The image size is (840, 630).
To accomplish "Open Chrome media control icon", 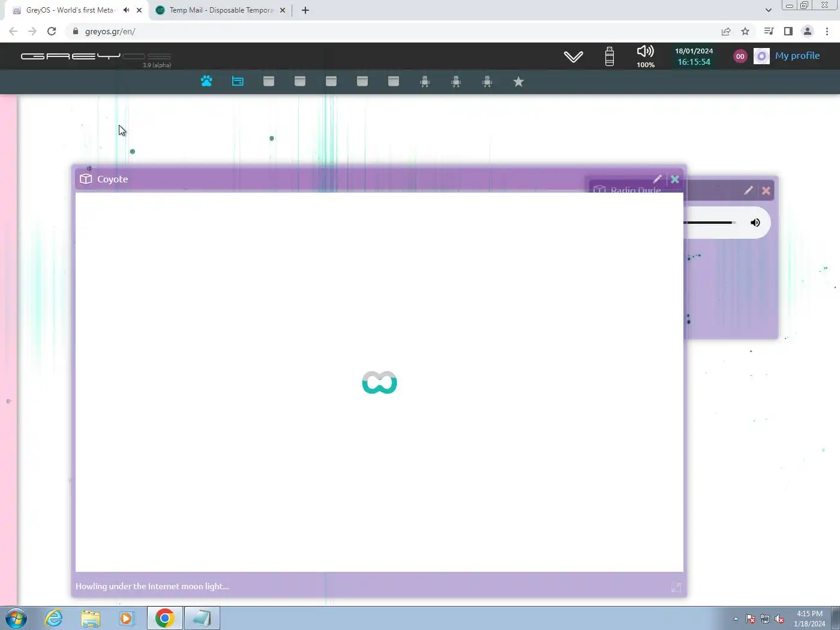I will 769,31.
